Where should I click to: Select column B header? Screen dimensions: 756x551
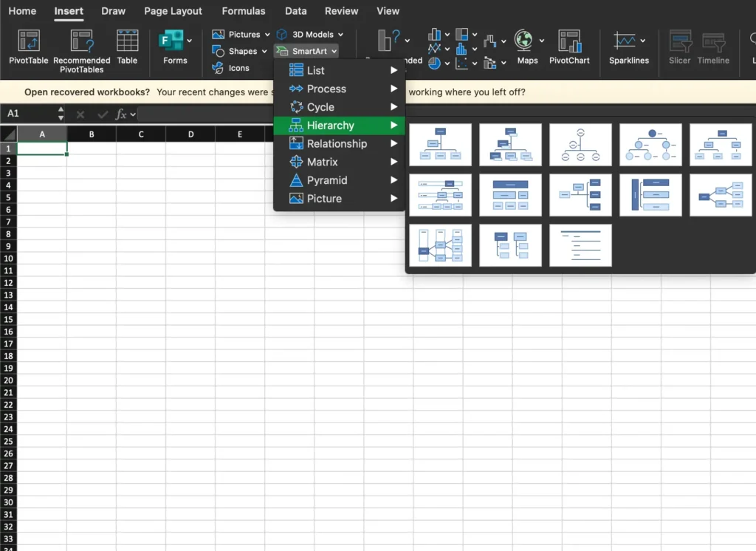point(92,134)
